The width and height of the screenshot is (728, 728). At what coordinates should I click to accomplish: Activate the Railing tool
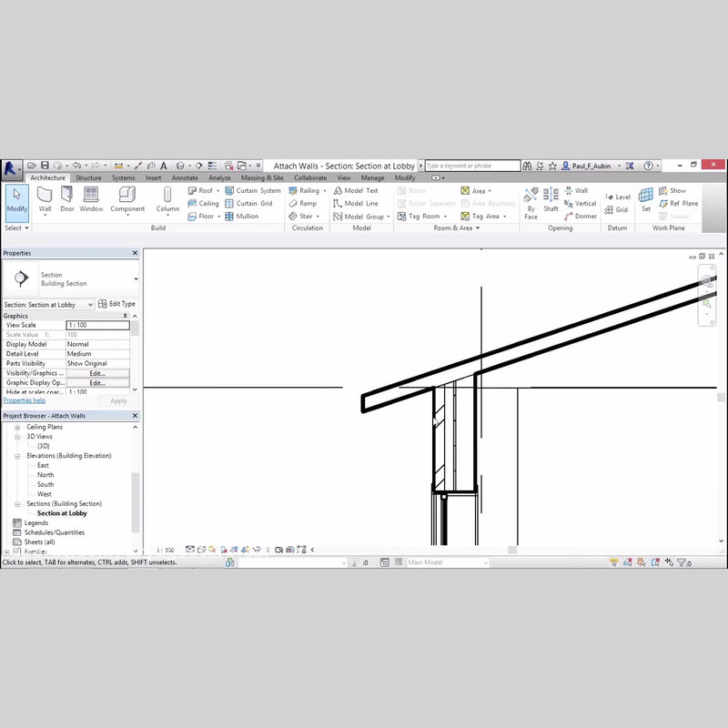coord(305,191)
